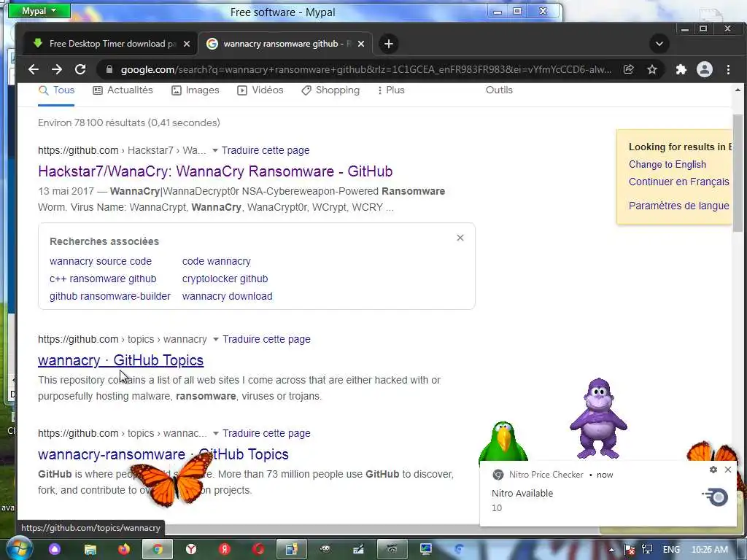Close the Nitro Price Checker notification

[728, 470]
